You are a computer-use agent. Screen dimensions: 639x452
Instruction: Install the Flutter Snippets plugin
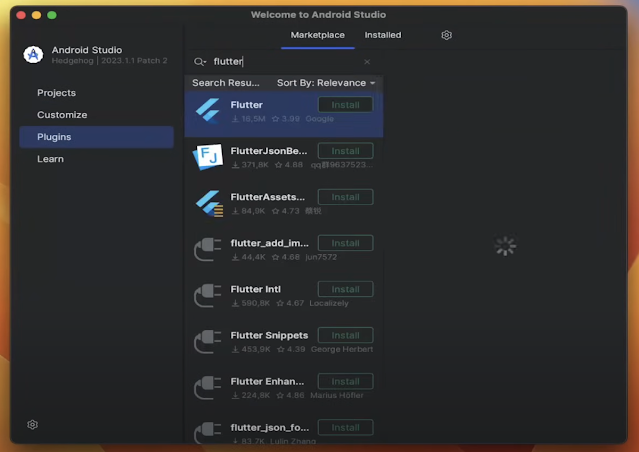345,335
